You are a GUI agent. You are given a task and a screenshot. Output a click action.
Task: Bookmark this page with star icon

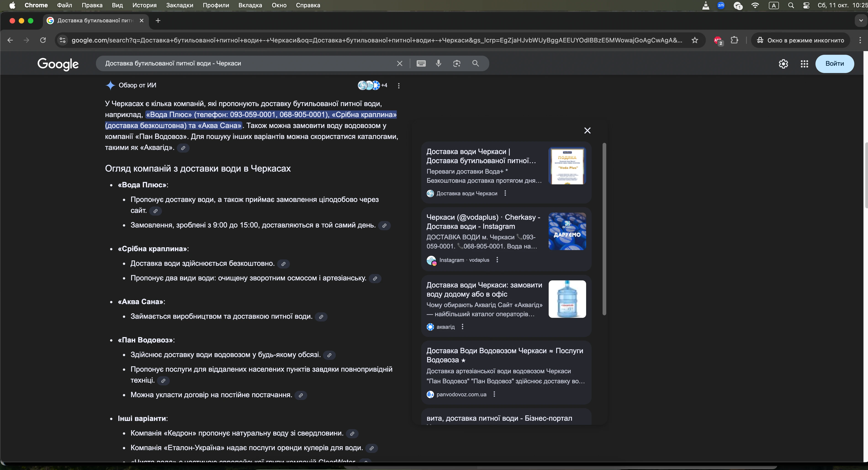pos(694,40)
